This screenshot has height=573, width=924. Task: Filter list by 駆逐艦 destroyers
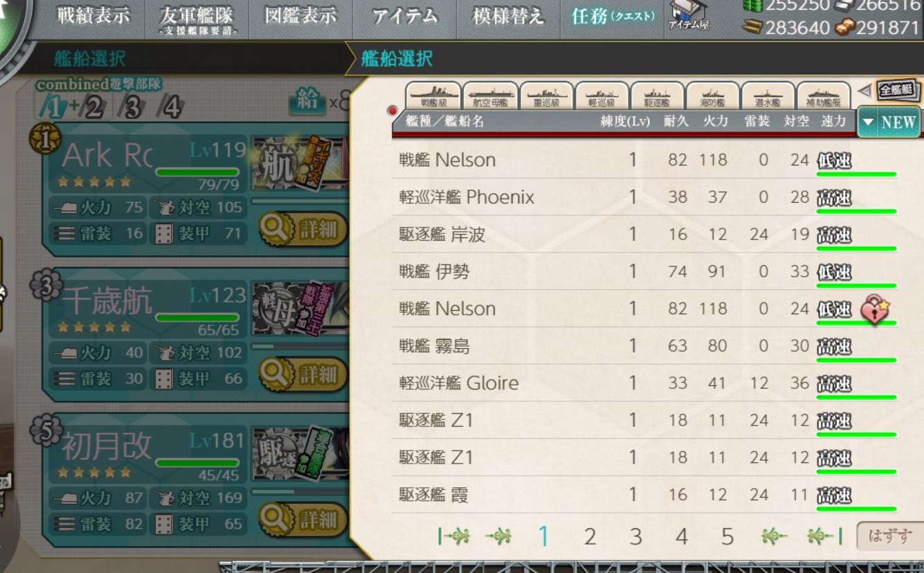tap(657, 95)
